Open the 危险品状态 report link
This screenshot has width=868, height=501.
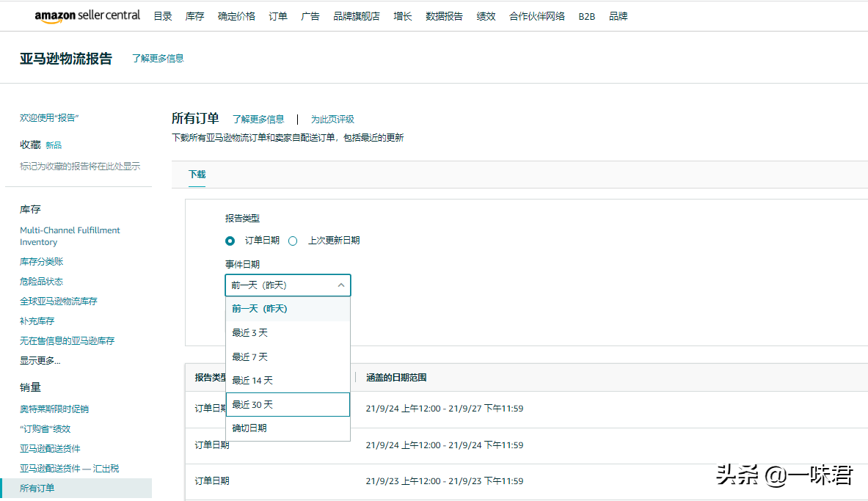point(42,281)
